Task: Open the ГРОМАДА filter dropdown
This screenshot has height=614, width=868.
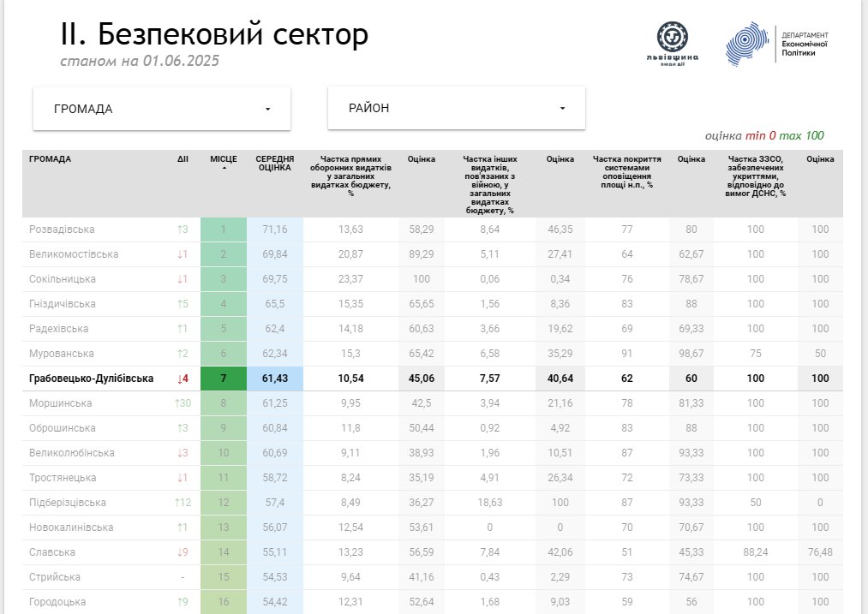Action: [162, 109]
